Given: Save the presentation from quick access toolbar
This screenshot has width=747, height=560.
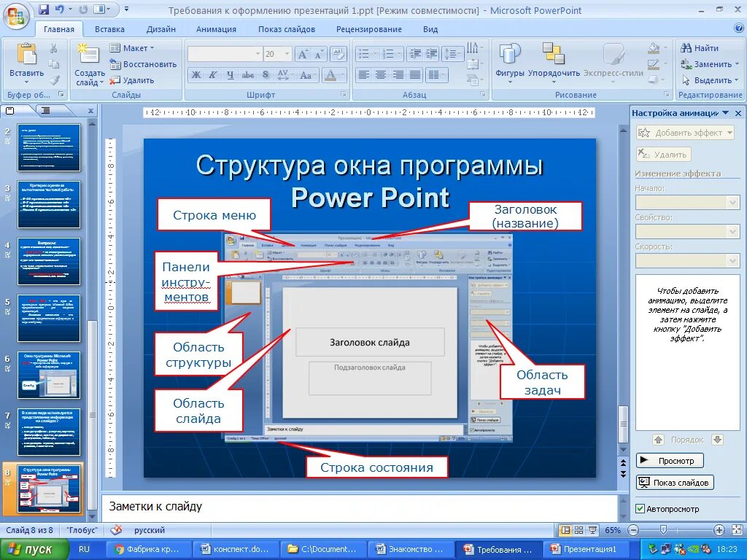Looking at the screenshot, I should tap(44, 9).
